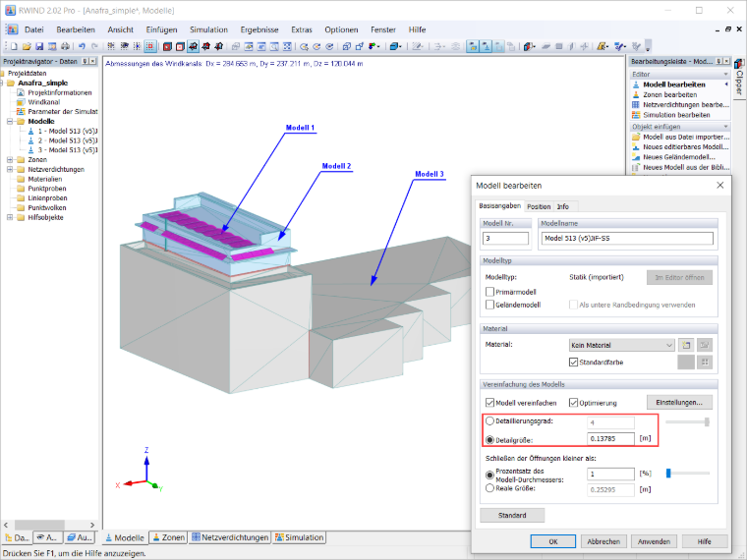Click the highlighted red dotted-square selection icon
Image resolution: width=747 pixels, height=560 pixels.
click(x=150, y=46)
